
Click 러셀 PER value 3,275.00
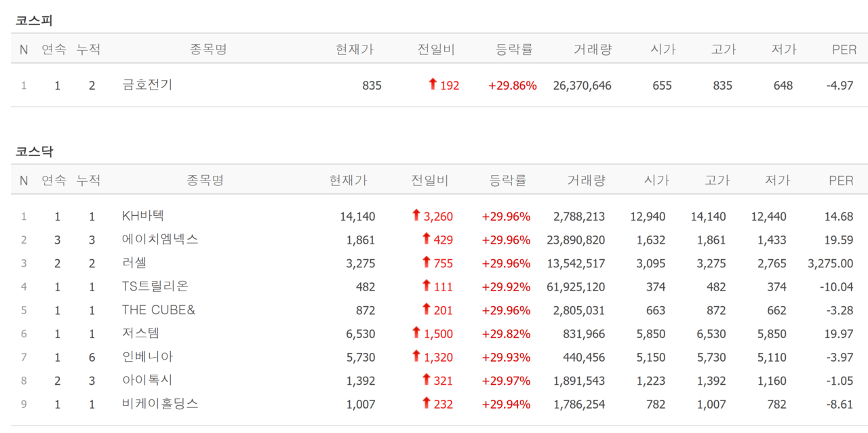(831, 263)
